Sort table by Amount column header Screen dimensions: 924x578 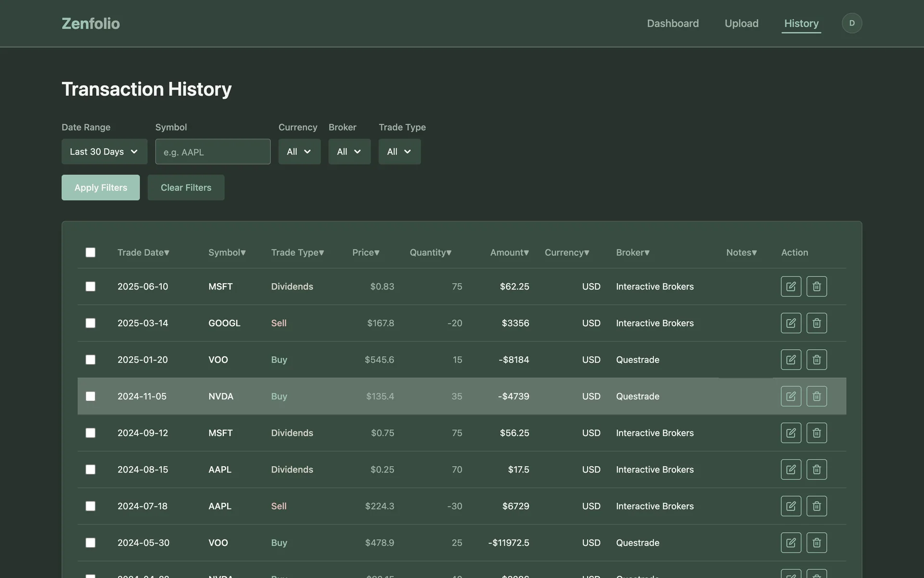tap(510, 252)
